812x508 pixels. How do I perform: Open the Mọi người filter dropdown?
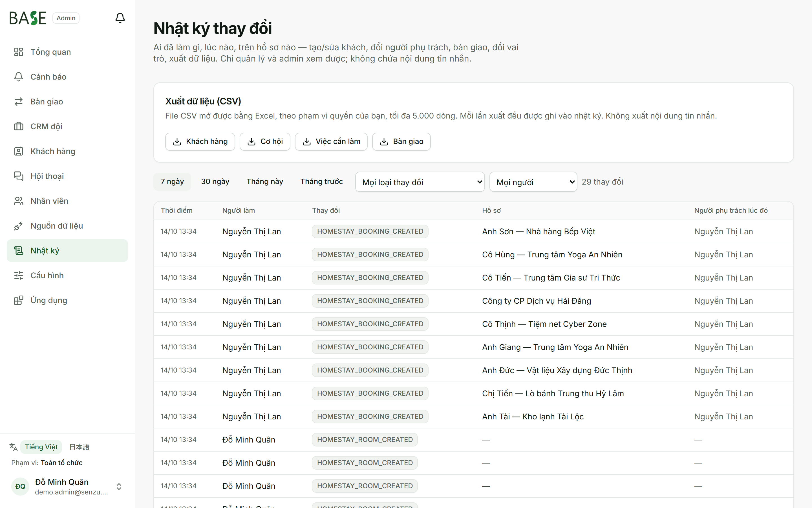[533, 182]
